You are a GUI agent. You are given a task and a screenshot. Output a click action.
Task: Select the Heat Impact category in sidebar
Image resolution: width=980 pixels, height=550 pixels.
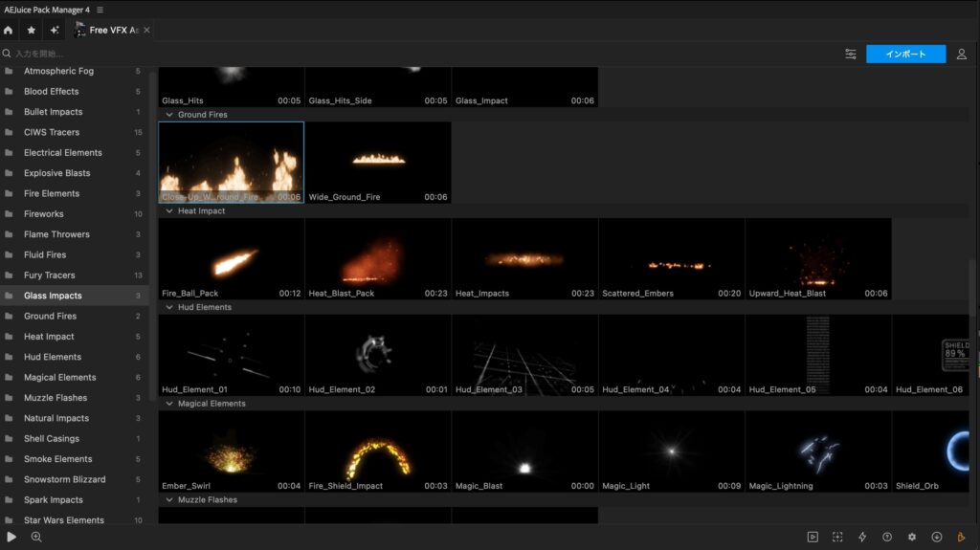coord(74,337)
